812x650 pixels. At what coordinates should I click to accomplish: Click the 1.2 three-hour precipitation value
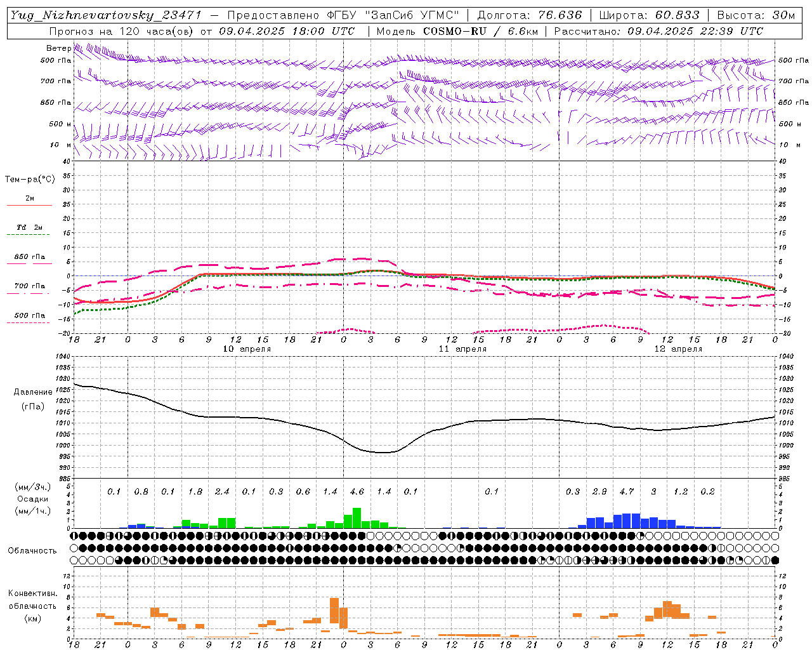point(680,491)
